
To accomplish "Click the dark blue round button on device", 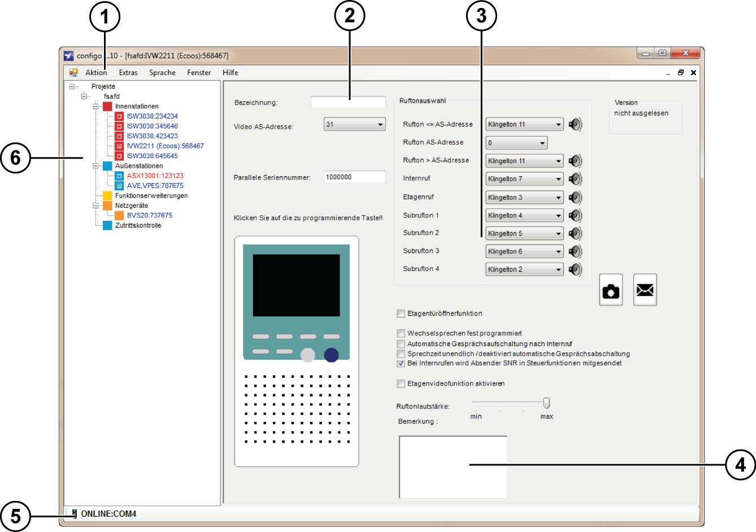I will 331,355.
